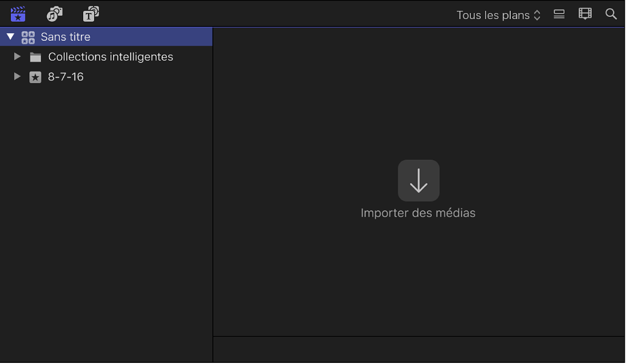Open the Titles and Generators sidebar
The image size is (626, 364).
tap(90, 14)
